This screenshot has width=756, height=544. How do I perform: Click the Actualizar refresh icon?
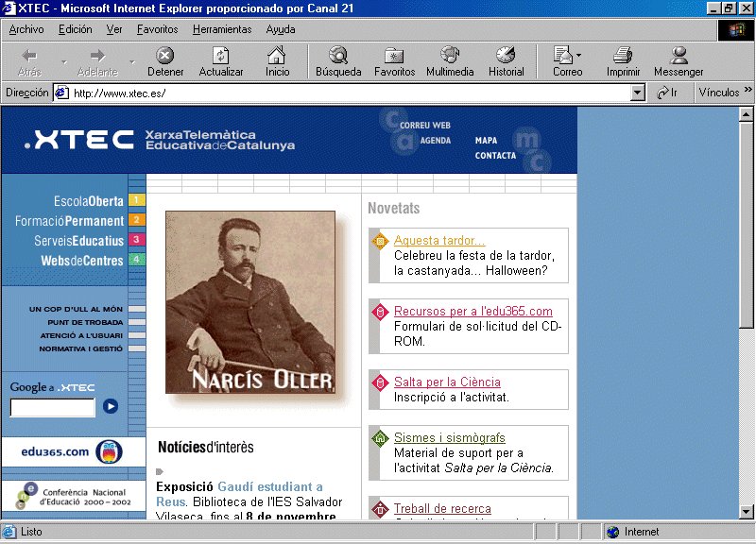[x=221, y=57]
